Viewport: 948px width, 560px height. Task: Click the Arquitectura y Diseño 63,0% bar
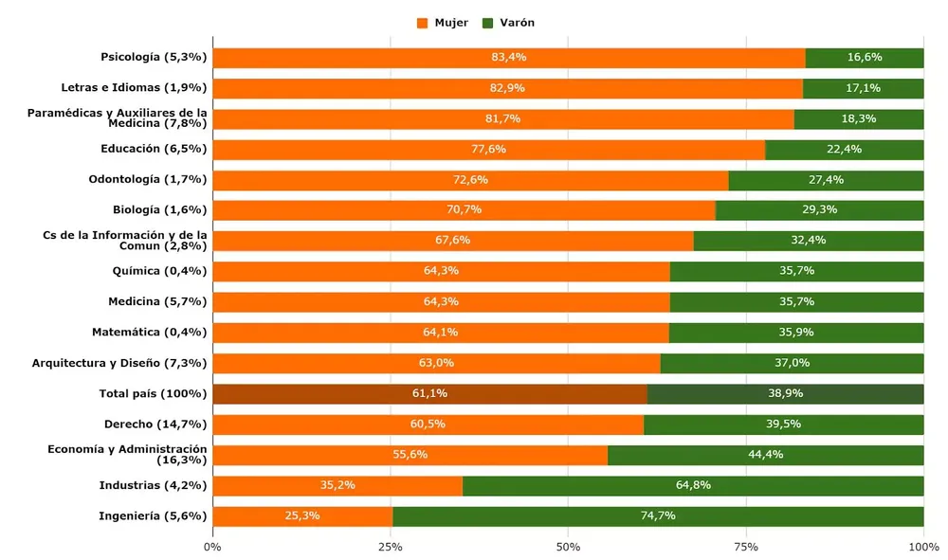point(436,364)
